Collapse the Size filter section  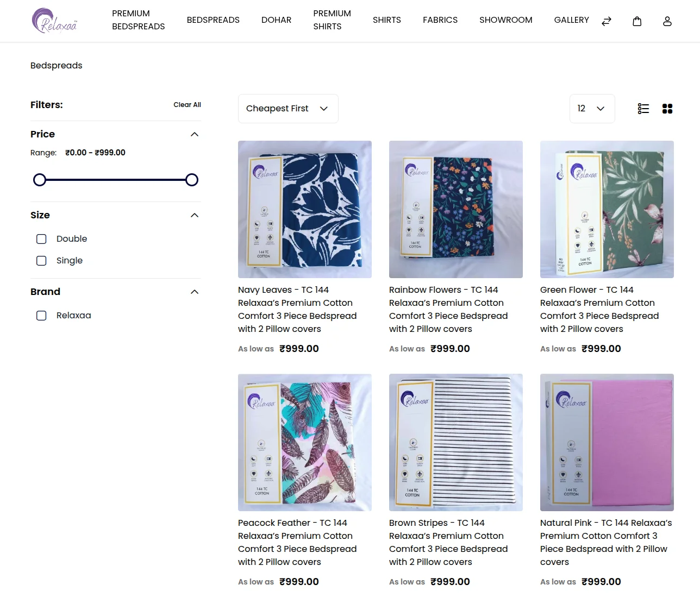(195, 215)
